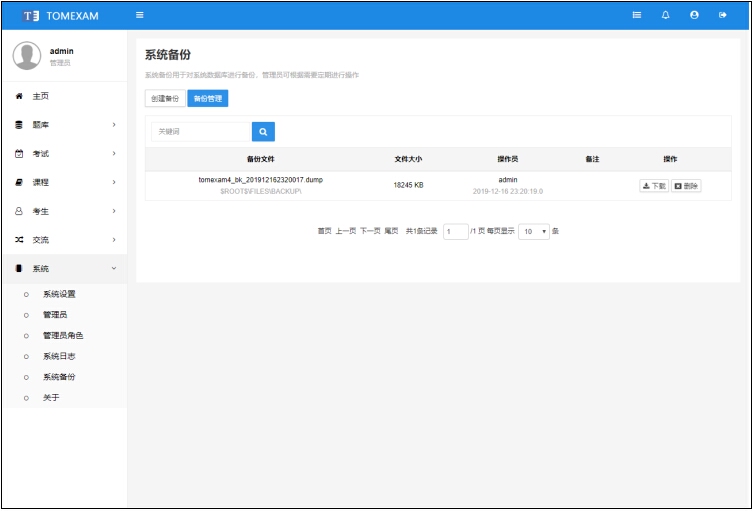Expand the chevron beside 考试
The image size is (755, 511).
click(x=114, y=154)
